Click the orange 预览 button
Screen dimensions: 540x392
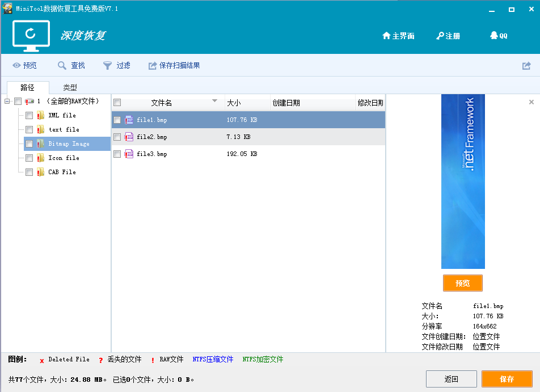click(462, 283)
